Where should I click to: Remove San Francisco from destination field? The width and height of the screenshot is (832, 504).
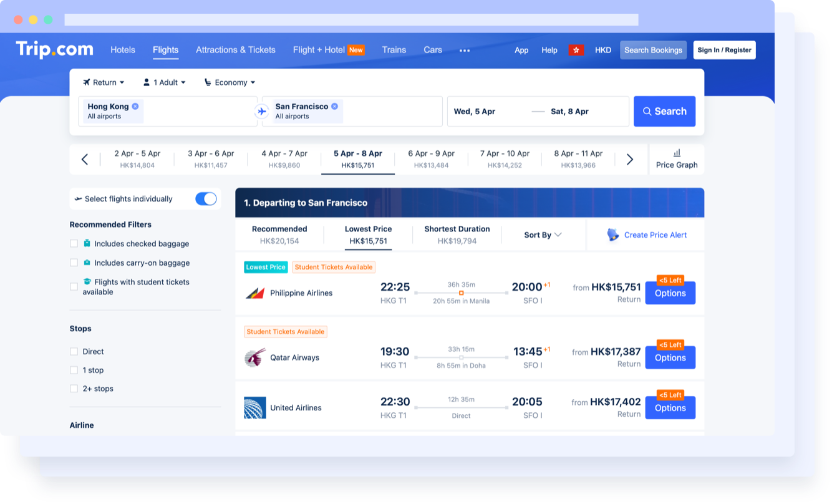[x=334, y=107]
